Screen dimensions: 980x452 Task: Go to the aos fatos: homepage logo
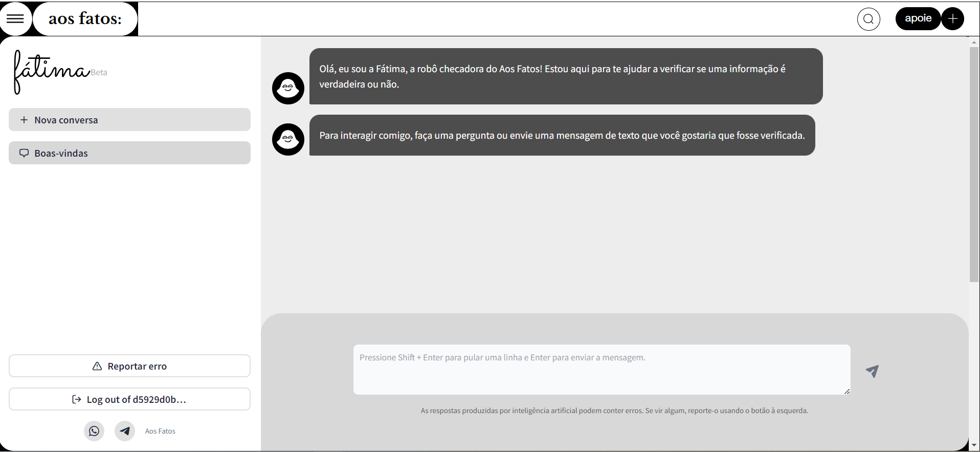click(85, 19)
